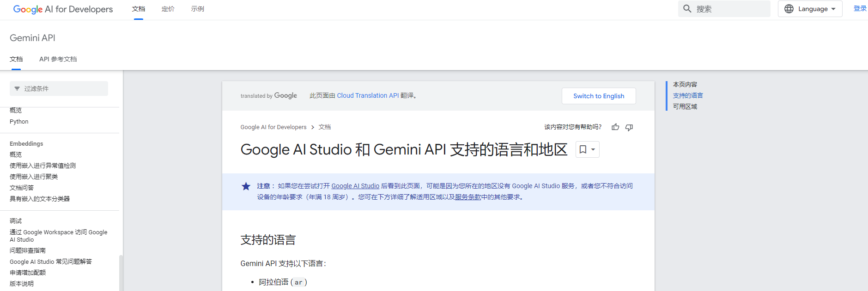Image resolution: width=868 pixels, height=291 pixels.
Task: Open the Cloud Translation API link
Action: (x=368, y=95)
